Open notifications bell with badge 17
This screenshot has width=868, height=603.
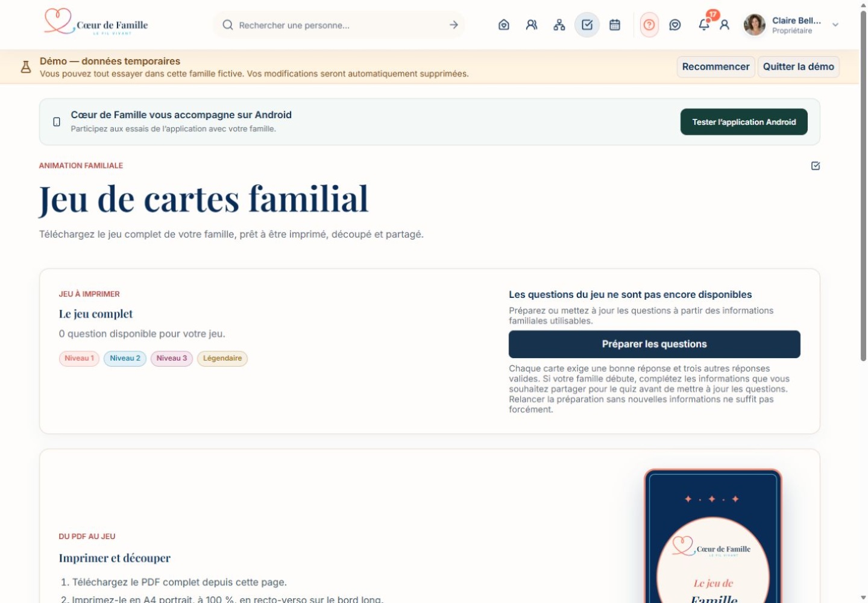704,24
